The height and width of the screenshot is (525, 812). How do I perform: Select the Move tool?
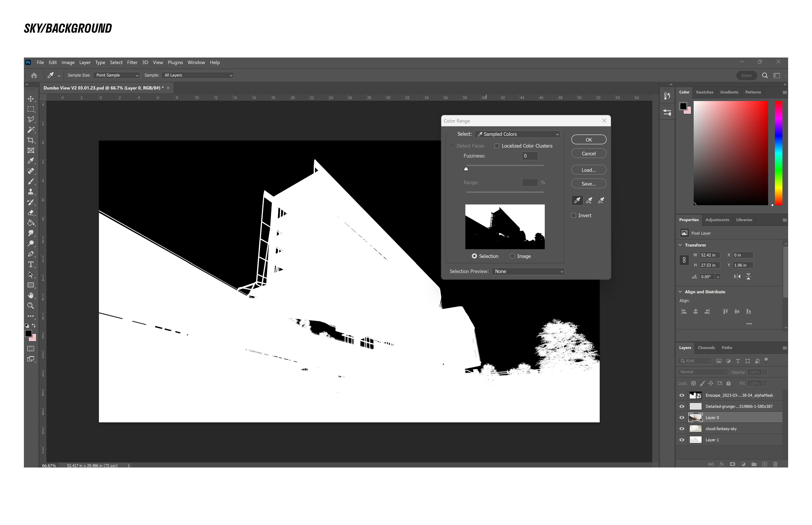31,99
